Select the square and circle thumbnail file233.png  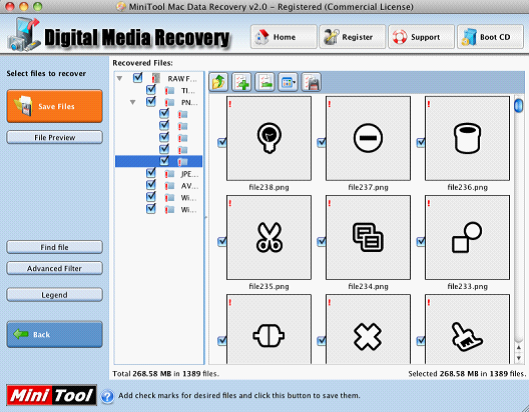click(467, 237)
